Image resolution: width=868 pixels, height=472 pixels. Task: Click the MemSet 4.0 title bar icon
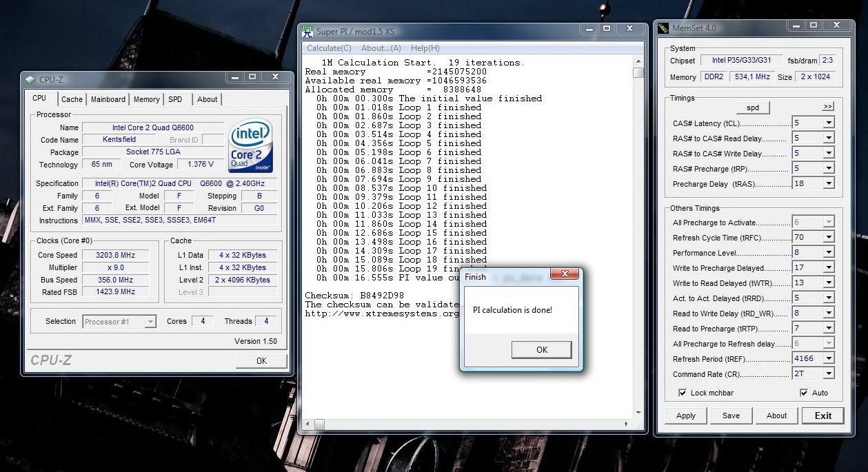[663, 28]
